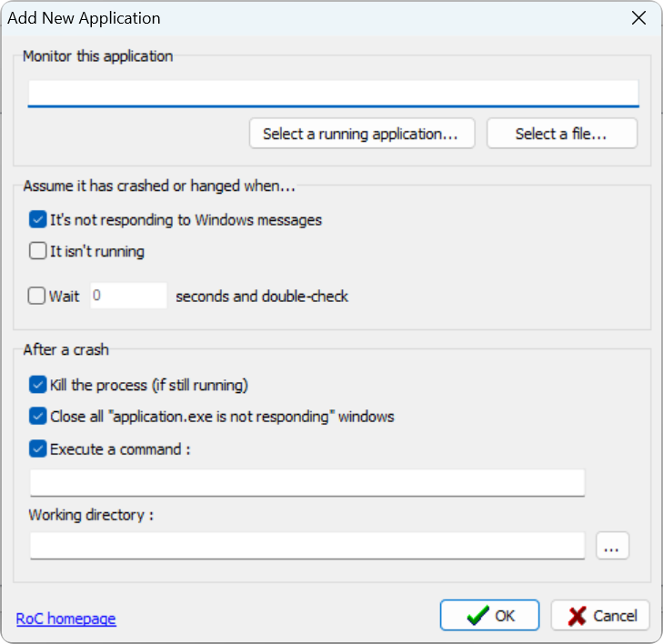The image size is (663, 644).
Task: Enable the Wait seconds checkbox
Action: pyautogui.click(x=38, y=296)
